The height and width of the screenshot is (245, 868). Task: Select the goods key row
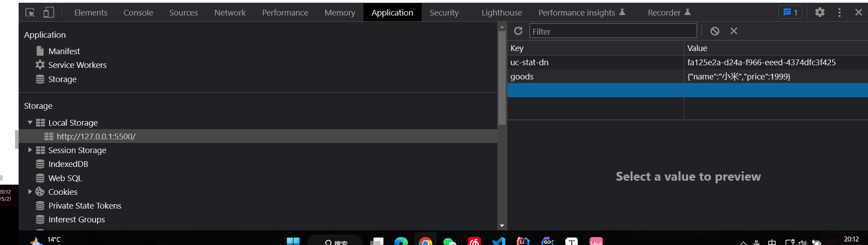[522, 76]
